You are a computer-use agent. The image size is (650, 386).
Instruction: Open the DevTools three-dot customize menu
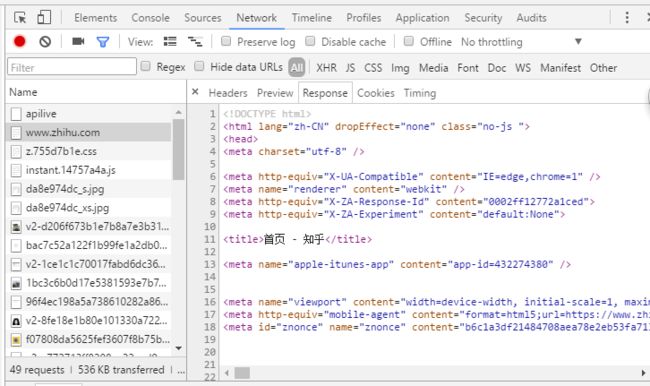627,17
